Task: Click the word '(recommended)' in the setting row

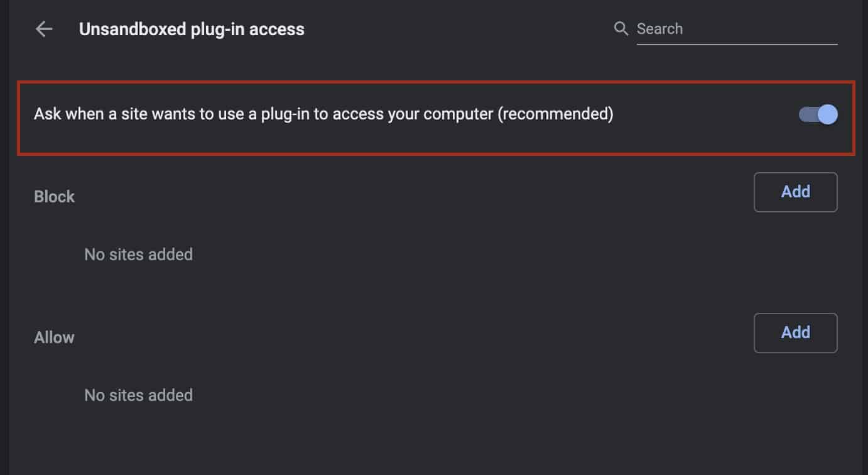Action: point(555,114)
